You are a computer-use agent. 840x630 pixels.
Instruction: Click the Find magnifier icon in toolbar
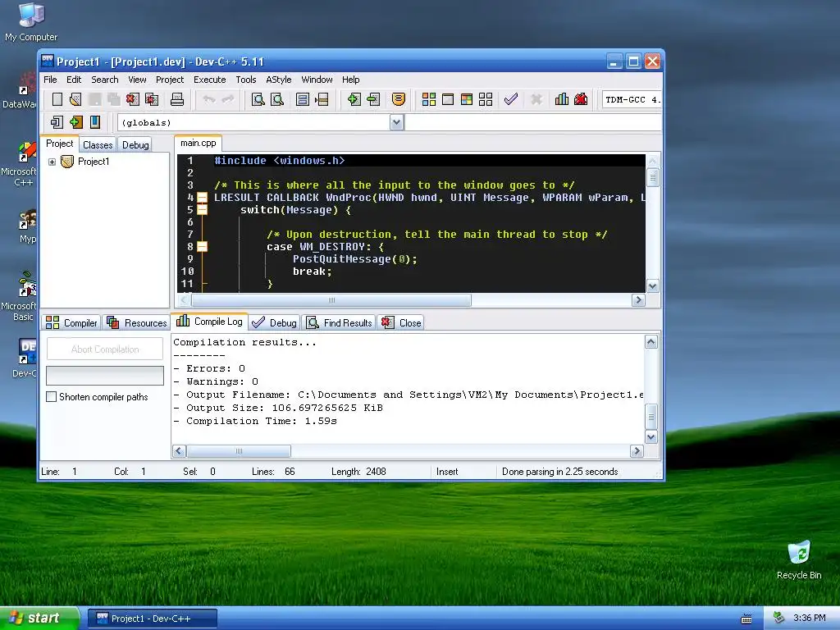258,99
